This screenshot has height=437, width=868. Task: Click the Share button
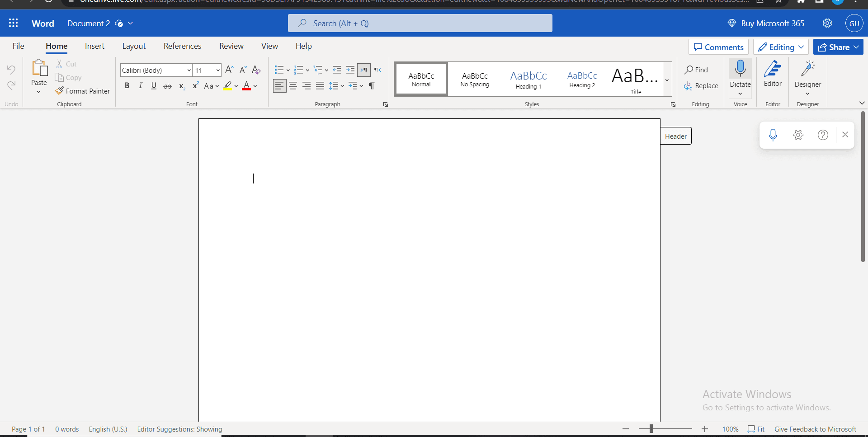click(838, 47)
